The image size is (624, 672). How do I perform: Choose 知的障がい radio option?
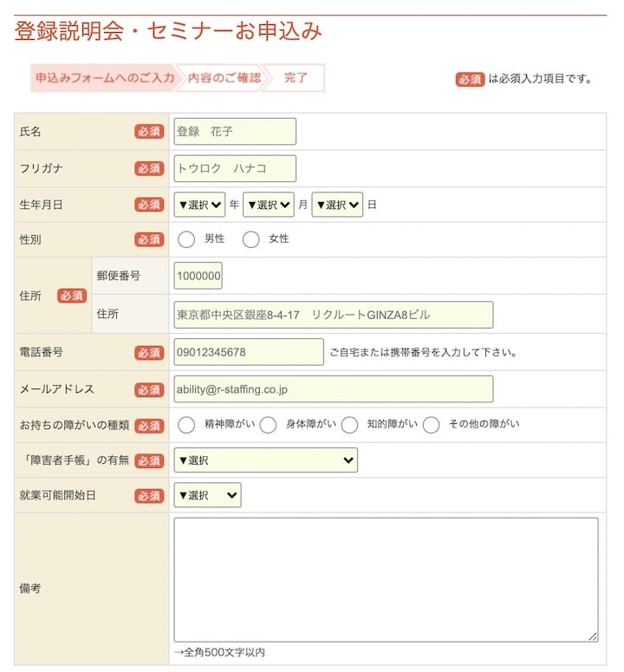click(x=349, y=425)
